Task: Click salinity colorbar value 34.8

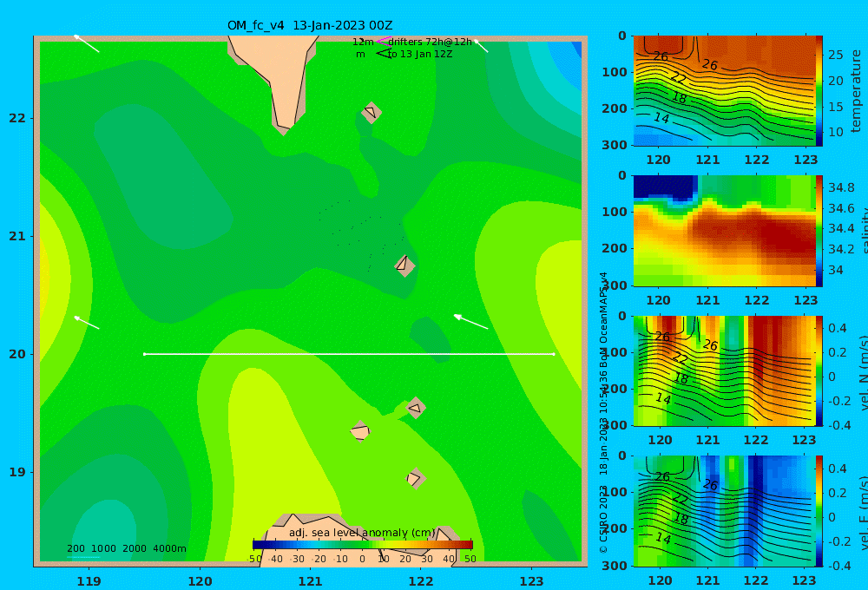Action: [841, 187]
